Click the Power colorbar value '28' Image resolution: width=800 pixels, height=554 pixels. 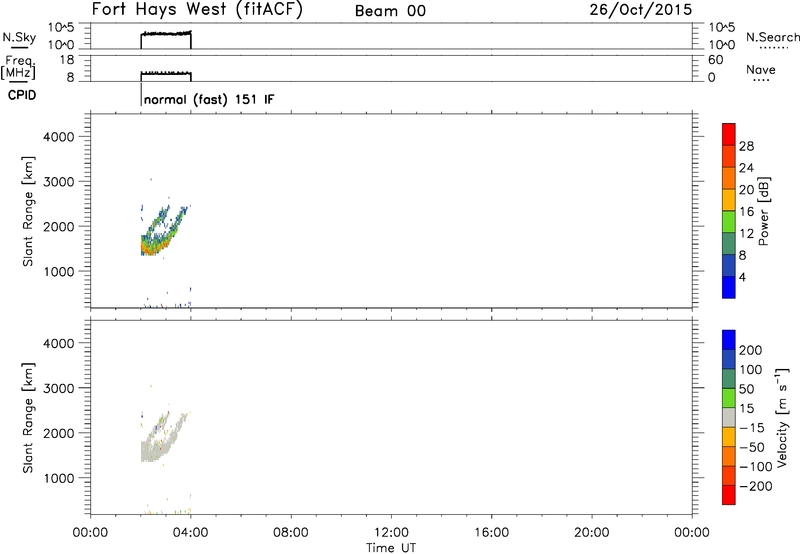(x=746, y=146)
